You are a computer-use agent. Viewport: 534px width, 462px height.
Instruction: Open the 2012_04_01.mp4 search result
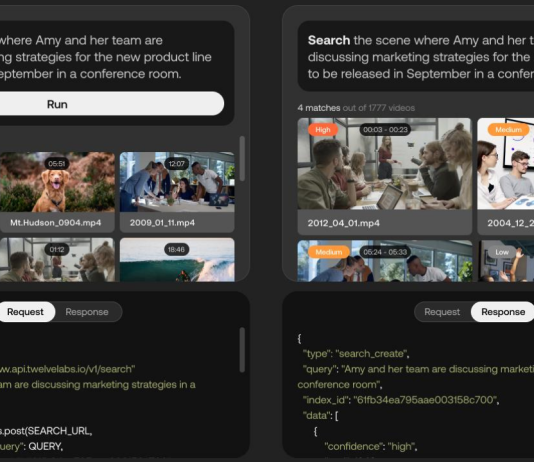384,176
